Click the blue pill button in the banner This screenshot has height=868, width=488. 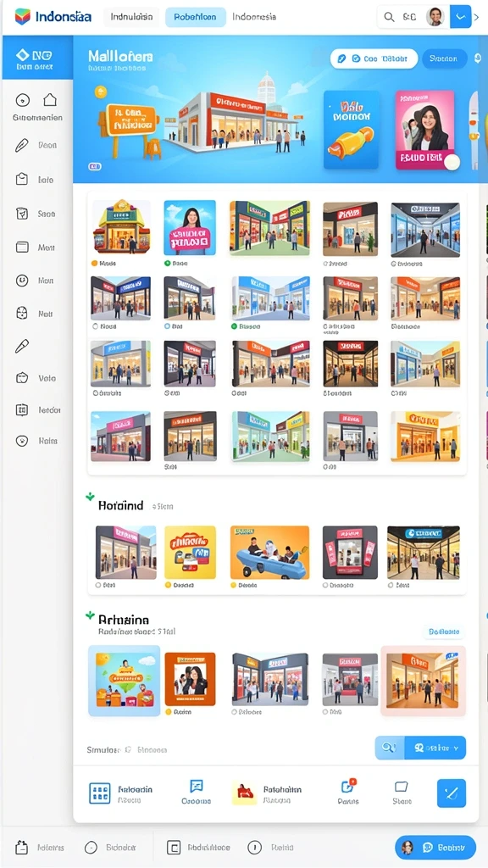444,58
